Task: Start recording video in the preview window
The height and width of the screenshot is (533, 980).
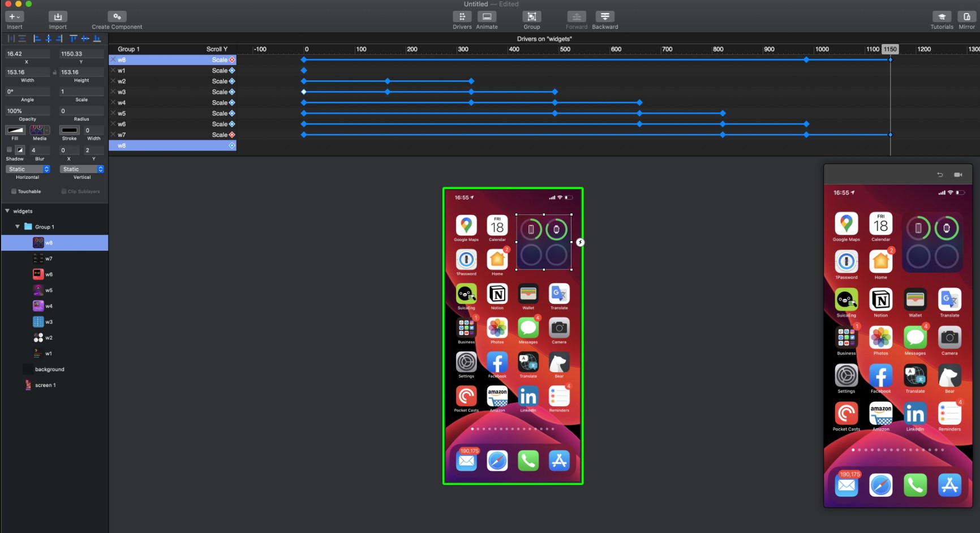Action: (958, 175)
